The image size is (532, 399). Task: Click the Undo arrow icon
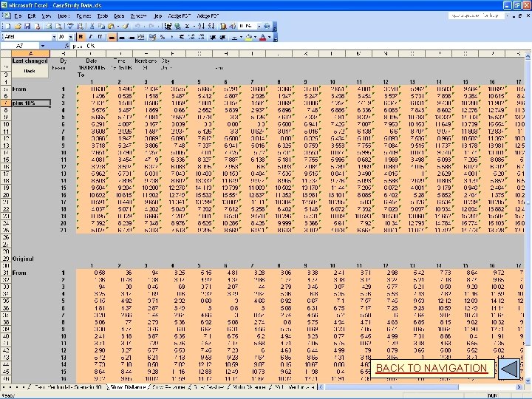pyautogui.click(x=137, y=26)
